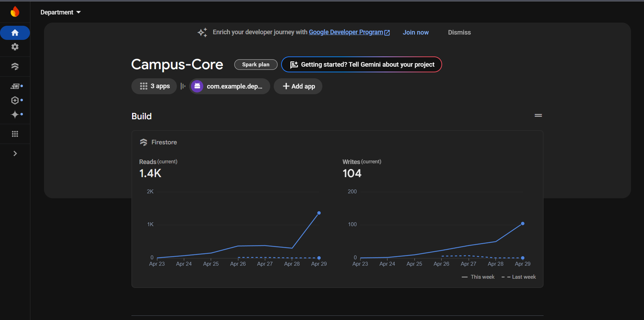Open the Department project dropdown
This screenshot has width=644, height=320.
(61, 12)
